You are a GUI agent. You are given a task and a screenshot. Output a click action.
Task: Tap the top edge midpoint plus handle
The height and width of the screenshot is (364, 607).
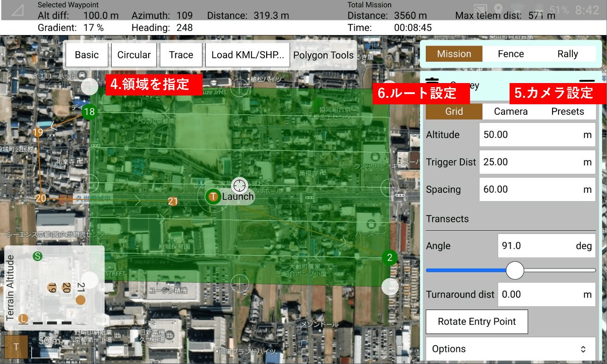tap(239, 87)
